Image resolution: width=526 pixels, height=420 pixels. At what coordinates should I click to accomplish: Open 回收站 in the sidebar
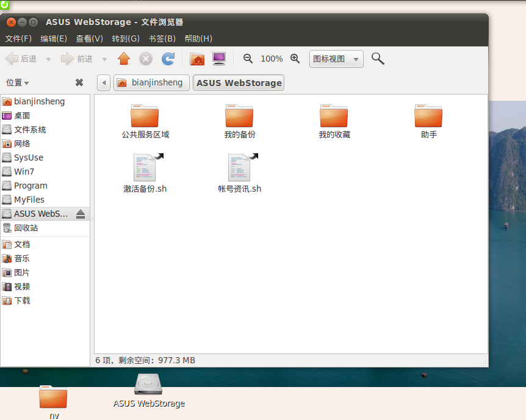[x=45, y=228]
